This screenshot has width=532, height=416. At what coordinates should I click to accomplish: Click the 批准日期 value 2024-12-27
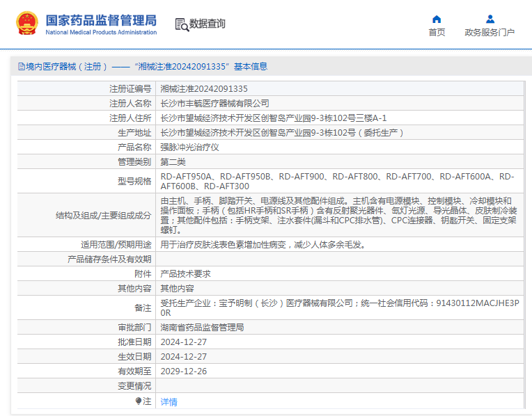click(184, 342)
